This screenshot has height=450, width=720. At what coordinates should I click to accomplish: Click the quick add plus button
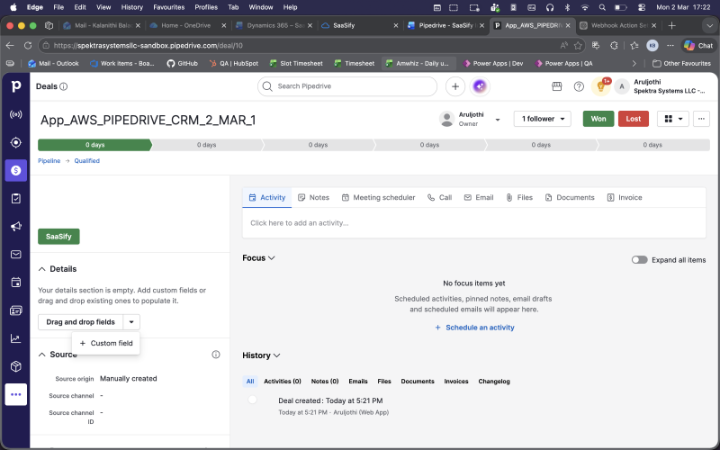point(455,86)
